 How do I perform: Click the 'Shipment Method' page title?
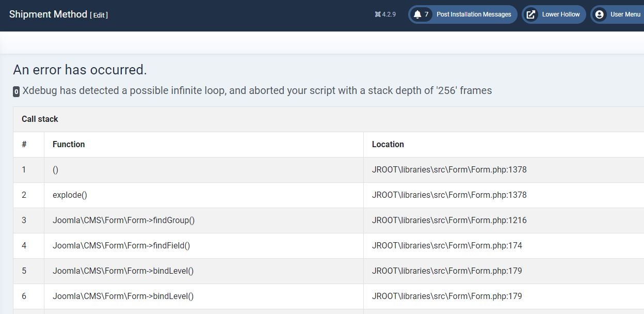[x=48, y=14]
